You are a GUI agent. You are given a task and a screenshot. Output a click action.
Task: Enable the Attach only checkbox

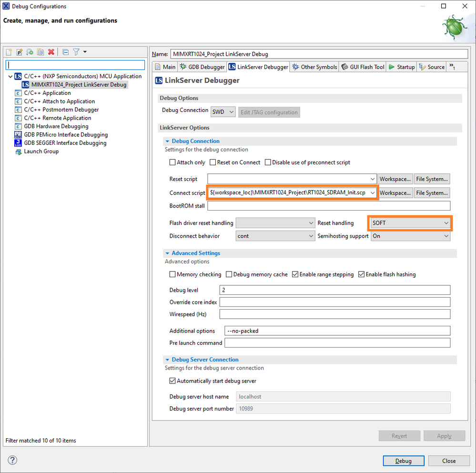(x=172, y=162)
